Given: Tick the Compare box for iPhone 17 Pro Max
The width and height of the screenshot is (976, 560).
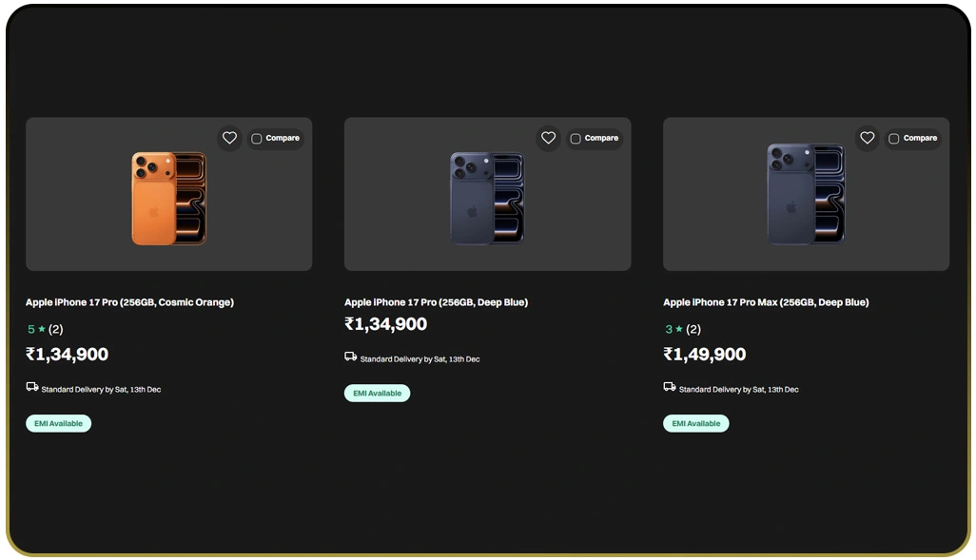Looking at the screenshot, I should tap(894, 139).
